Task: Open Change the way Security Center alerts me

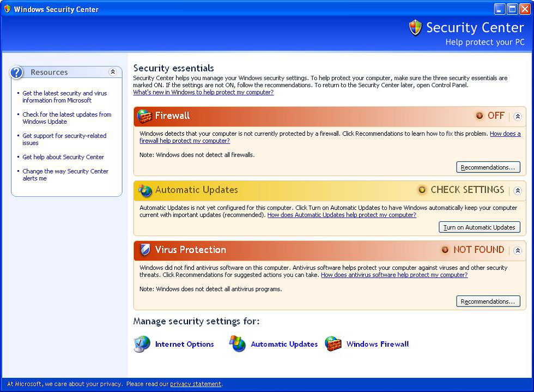Action: (65, 174)
